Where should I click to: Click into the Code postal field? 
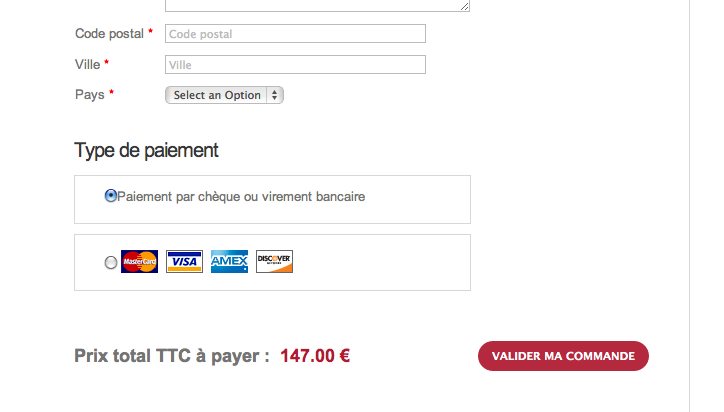click(295, 34)
